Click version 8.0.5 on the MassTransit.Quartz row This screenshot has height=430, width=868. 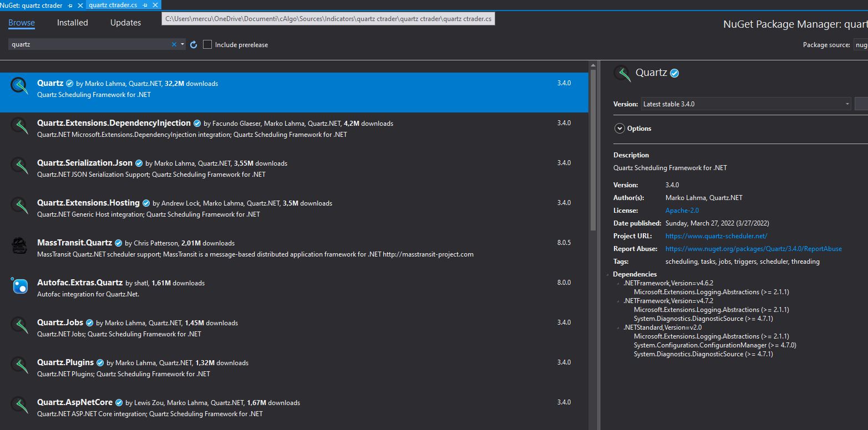564,243
